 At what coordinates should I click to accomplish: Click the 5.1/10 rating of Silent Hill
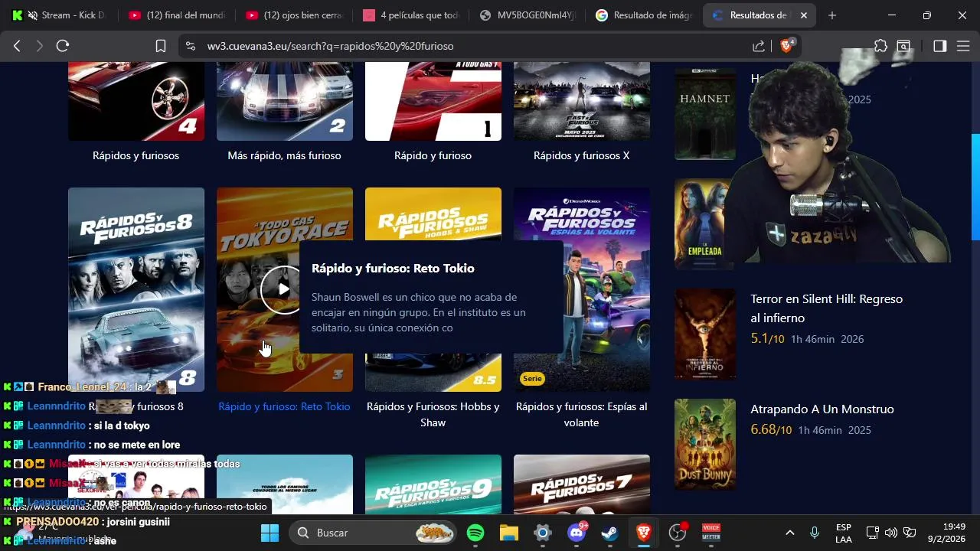(767, 338)
